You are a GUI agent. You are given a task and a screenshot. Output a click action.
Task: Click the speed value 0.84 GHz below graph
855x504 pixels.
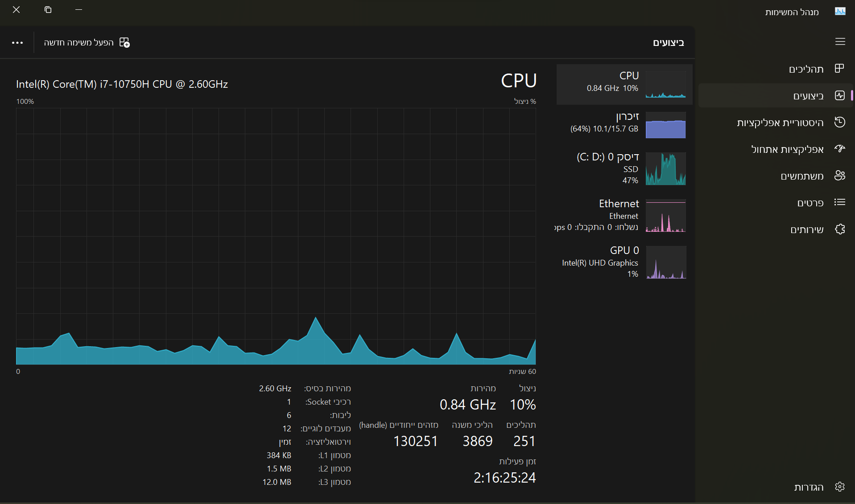click(x=467, y=405)
